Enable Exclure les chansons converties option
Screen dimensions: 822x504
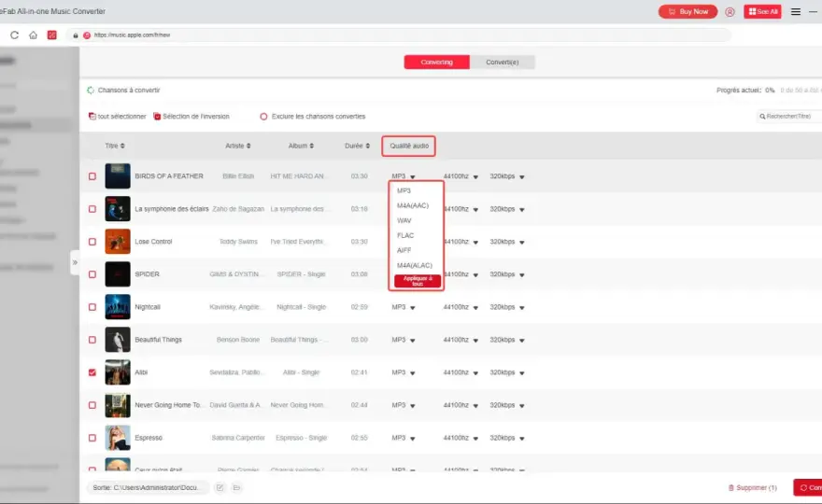coord(263,117)
